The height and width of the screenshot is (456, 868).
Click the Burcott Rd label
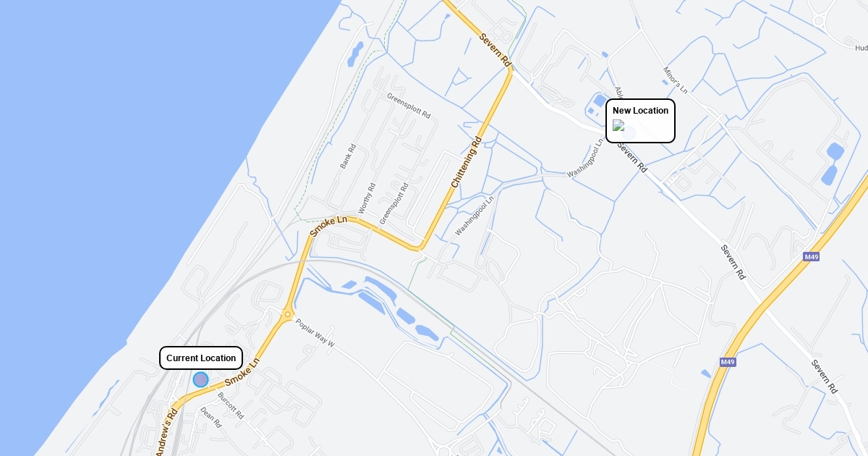point(231,406)
